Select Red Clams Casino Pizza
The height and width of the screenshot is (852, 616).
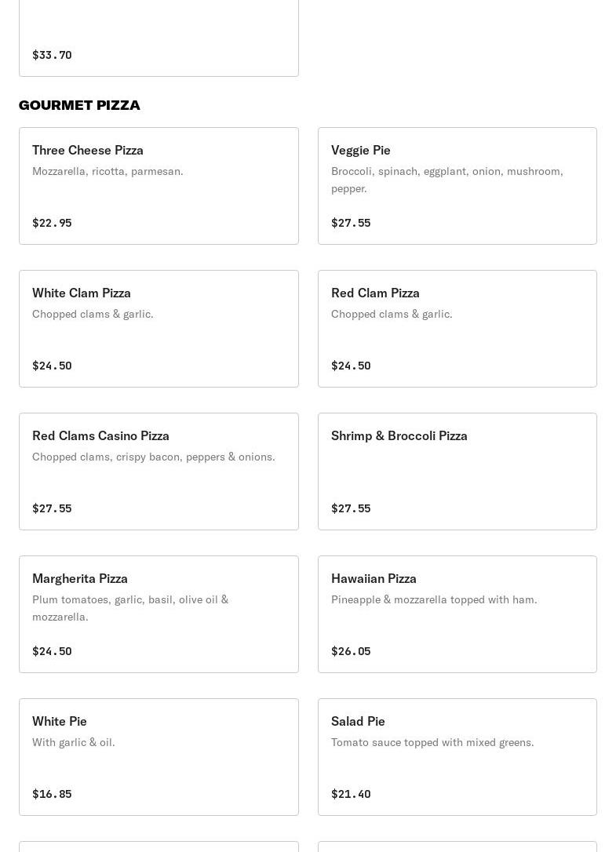coord(159,472)
